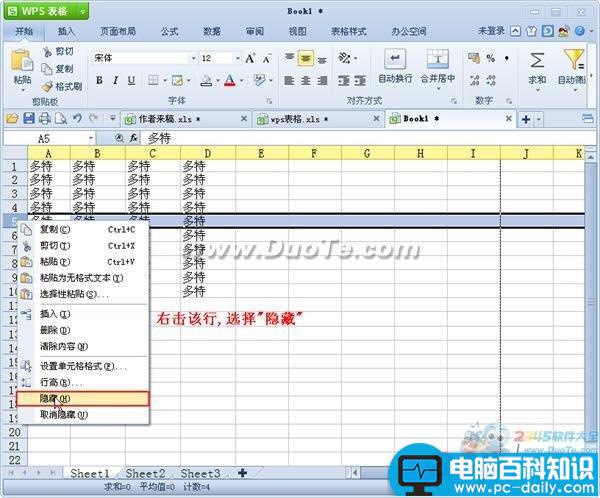The image size is (600, 498).
Task: Click the AutoSum (求和) sigma icon
Action: pos(537,60)
